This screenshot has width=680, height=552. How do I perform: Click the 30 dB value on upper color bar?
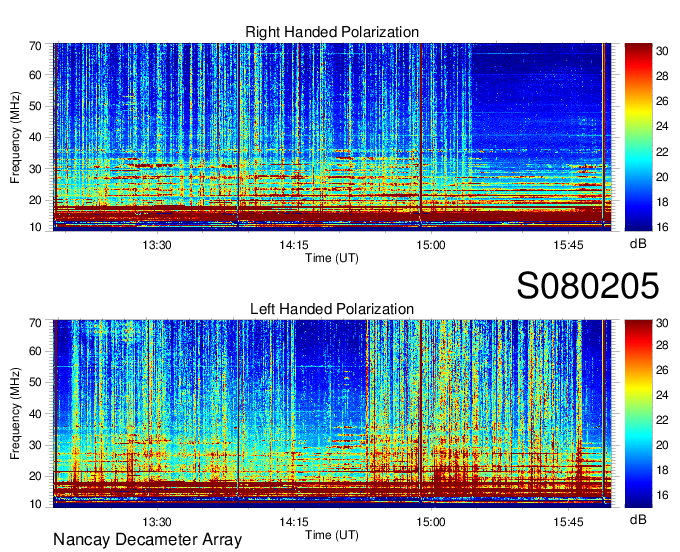point(662,51)
